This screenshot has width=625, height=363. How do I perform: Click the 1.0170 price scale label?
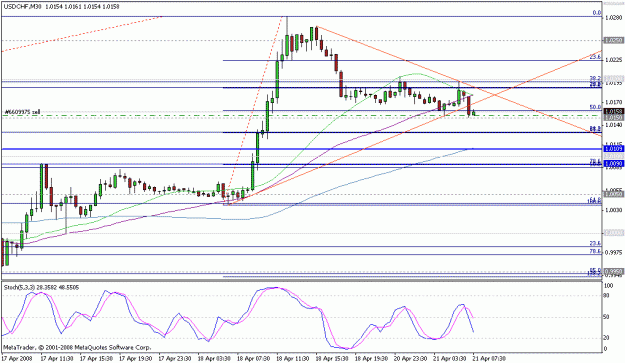[x=613, y=102]
